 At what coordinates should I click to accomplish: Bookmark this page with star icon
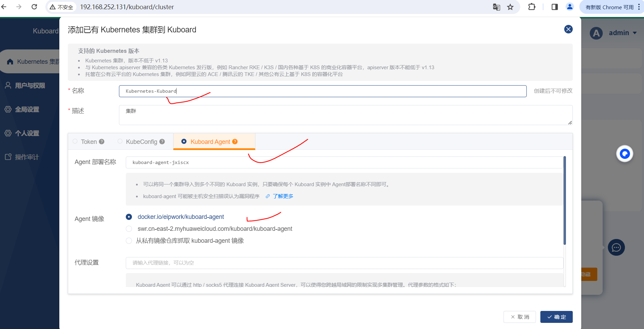click(510, 7)
